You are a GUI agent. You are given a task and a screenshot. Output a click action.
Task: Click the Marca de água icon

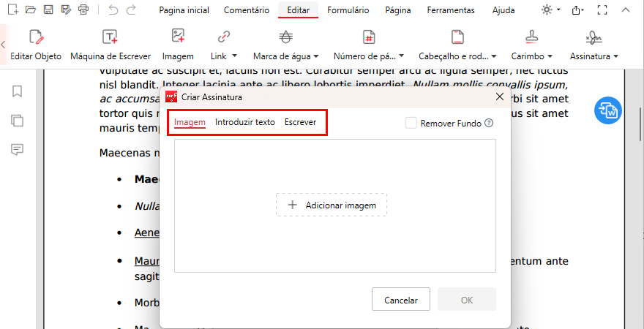coord(286,37)
